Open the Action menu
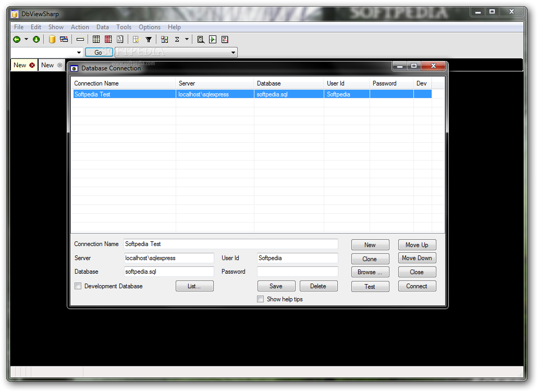The width and height of the screenshot is (538, 392). pos(80,27)
